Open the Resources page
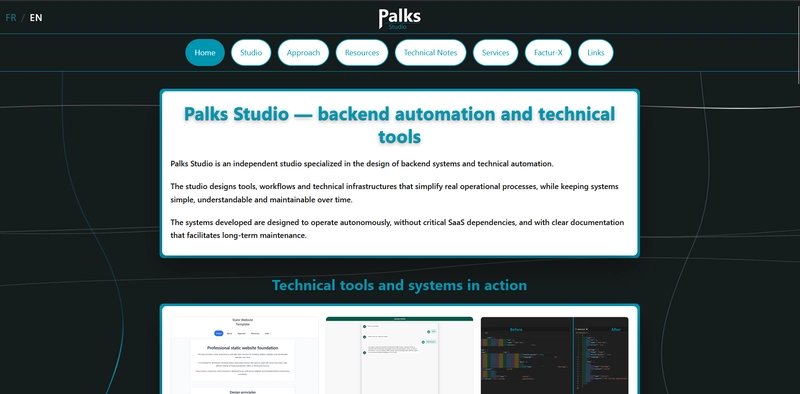 (362, 53)
